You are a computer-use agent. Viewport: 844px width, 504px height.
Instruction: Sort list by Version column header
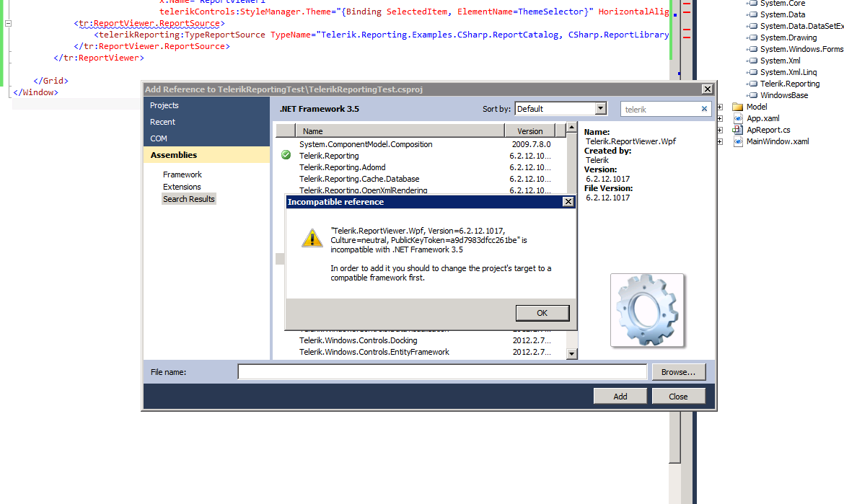click(530, 131)
